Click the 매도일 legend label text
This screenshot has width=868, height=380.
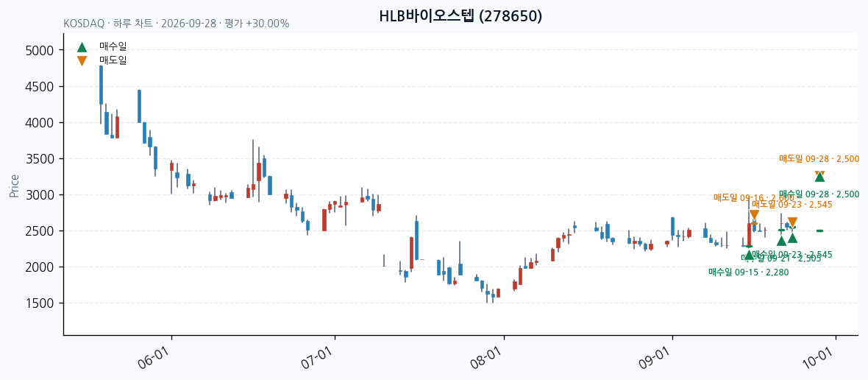click(113, 60)
